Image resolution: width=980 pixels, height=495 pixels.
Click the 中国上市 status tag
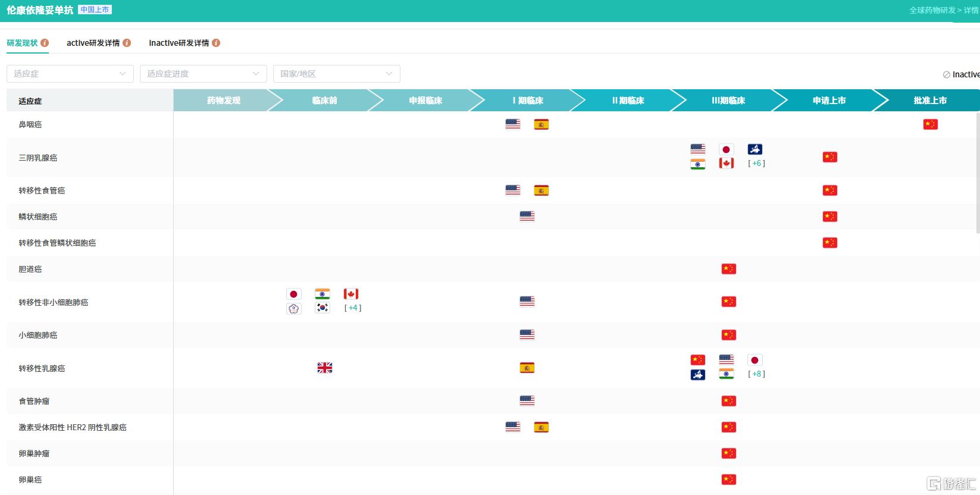(95, 10)
